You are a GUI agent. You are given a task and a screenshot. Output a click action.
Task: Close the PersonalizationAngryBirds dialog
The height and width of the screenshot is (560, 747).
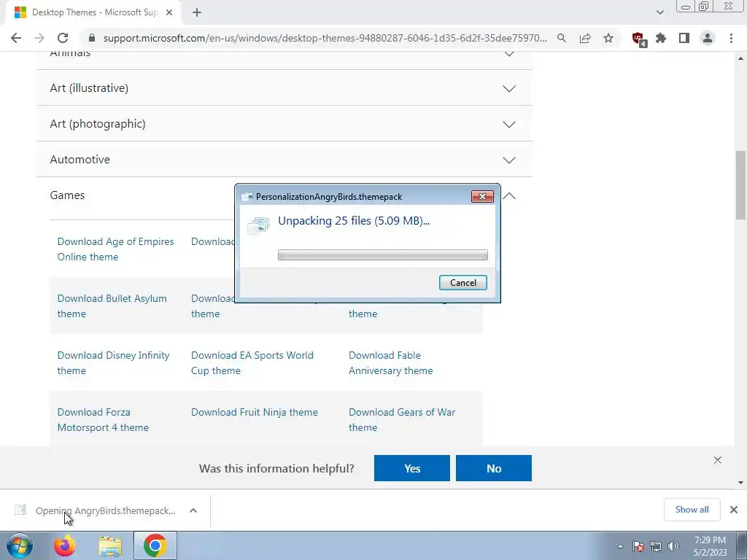point(482,197)
